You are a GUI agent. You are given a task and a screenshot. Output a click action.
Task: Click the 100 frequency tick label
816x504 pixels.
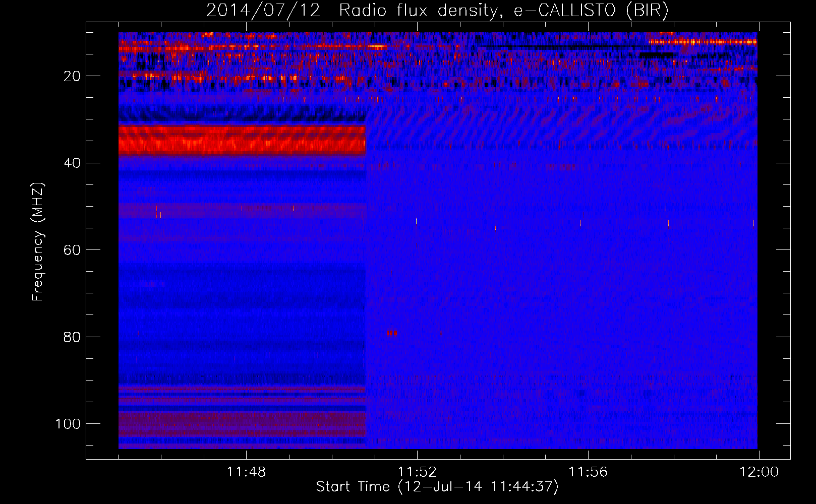(68, 424)
